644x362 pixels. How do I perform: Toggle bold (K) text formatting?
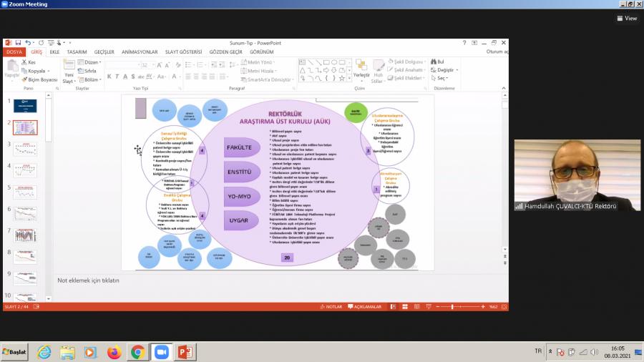[109, 77]
